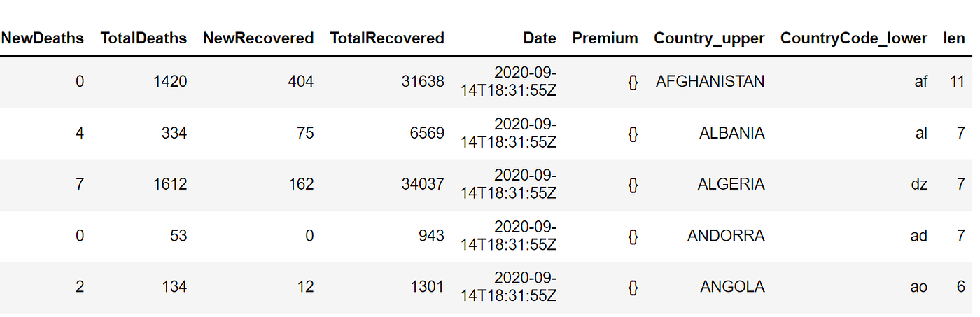Click NewRecovered value 75

tap(304, 133)
